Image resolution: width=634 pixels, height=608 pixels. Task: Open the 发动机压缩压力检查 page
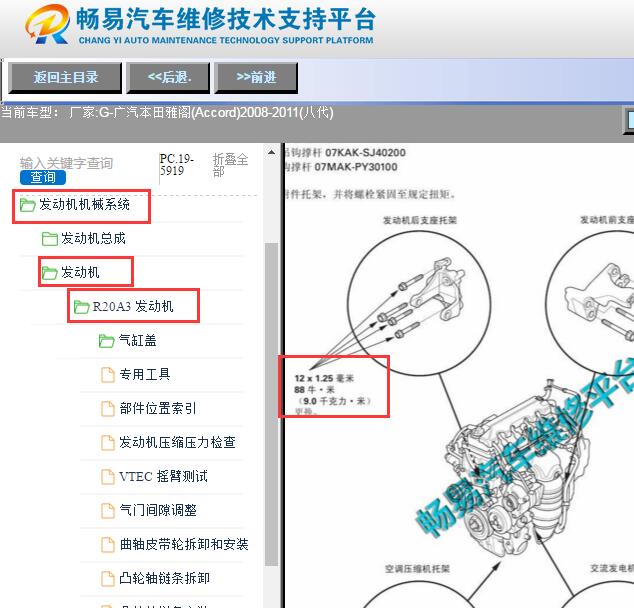pyautogui.click(x=177, y=442)
